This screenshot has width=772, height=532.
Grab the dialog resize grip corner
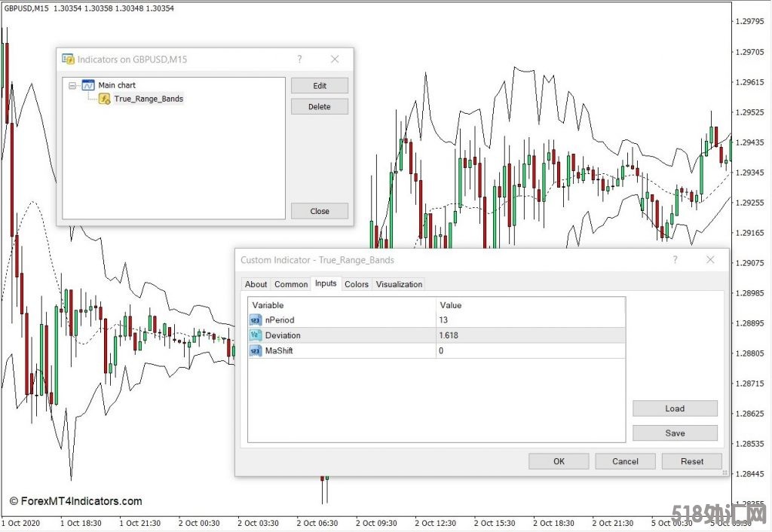[x=725, y=473]
